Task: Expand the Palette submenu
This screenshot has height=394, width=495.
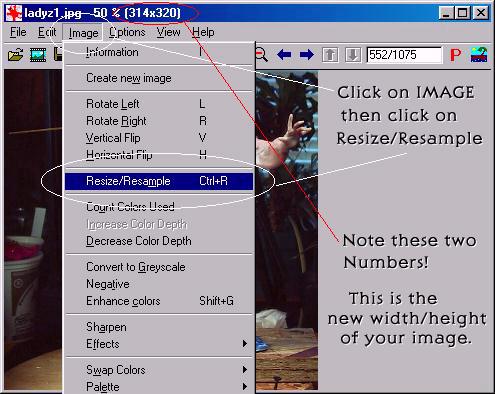Action: pos(159,387)
